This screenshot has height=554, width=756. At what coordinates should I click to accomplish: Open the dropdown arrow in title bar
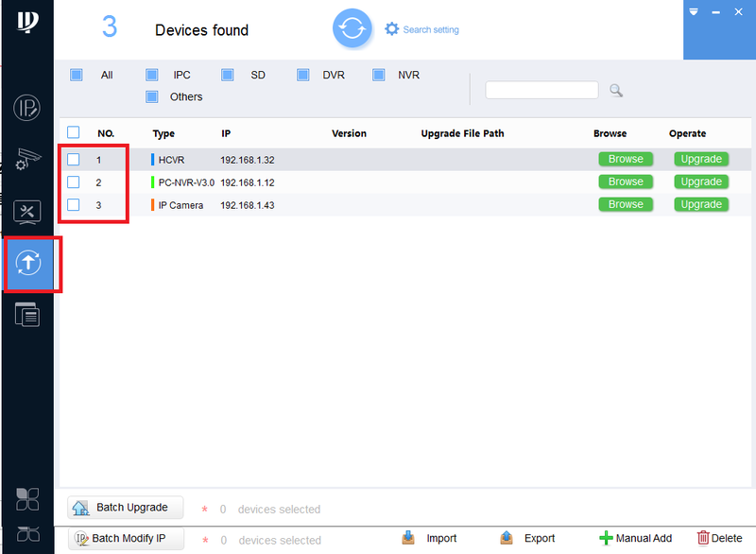694,11
